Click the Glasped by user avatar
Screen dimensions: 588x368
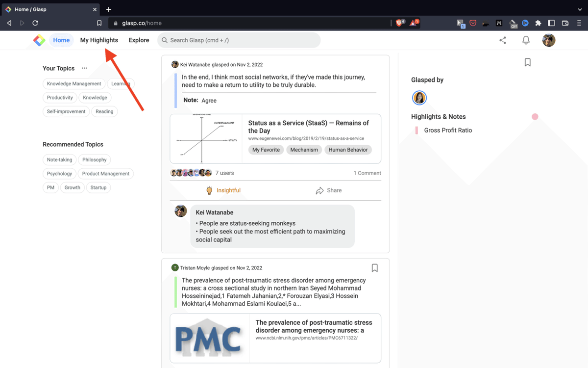tap(419, 98)
